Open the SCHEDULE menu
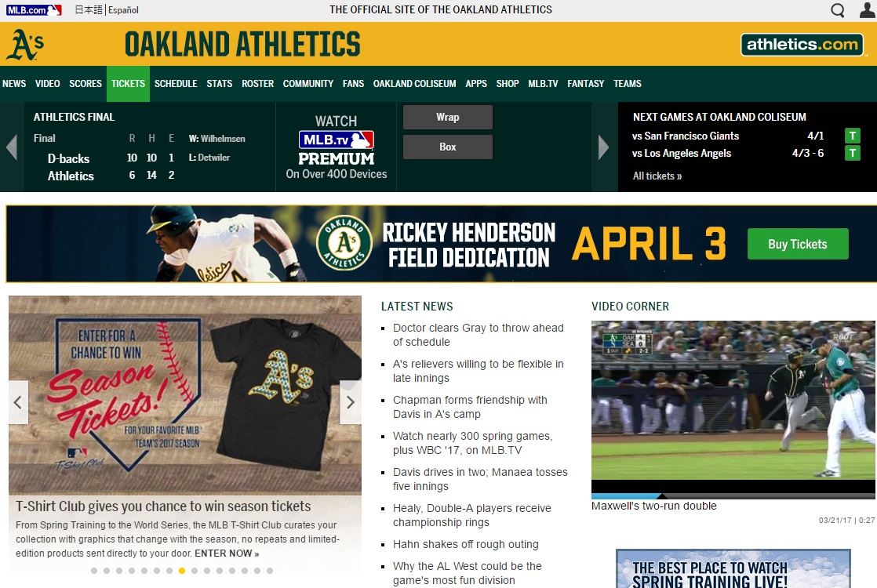877x588 pixels. coord(176,84)
